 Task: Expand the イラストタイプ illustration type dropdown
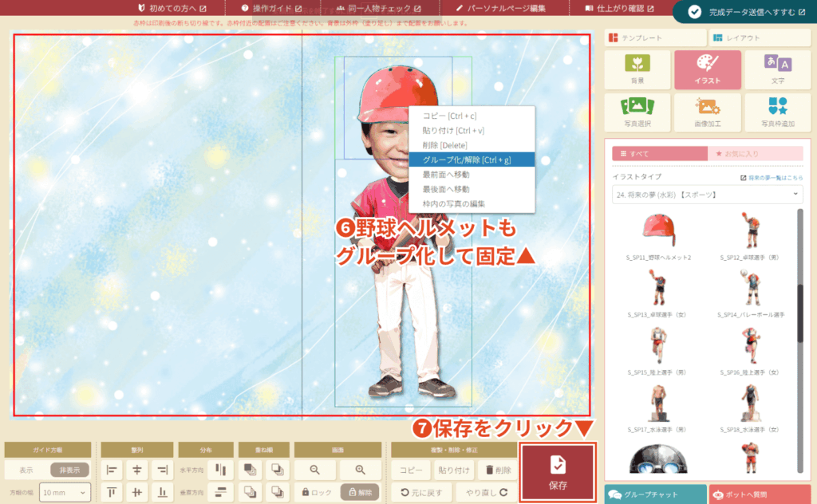(707, 194)
